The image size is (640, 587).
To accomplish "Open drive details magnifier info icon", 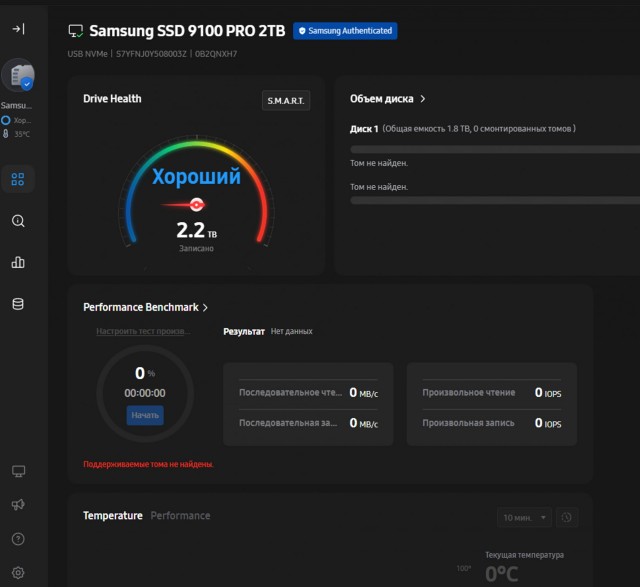I will pos(18,221).
